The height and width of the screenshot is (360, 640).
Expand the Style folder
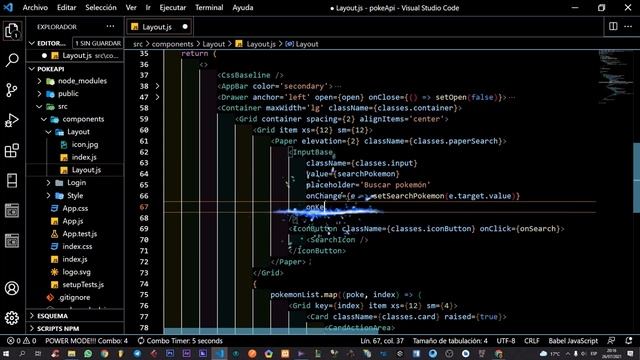pyautogui.click(x=76, y=196)
